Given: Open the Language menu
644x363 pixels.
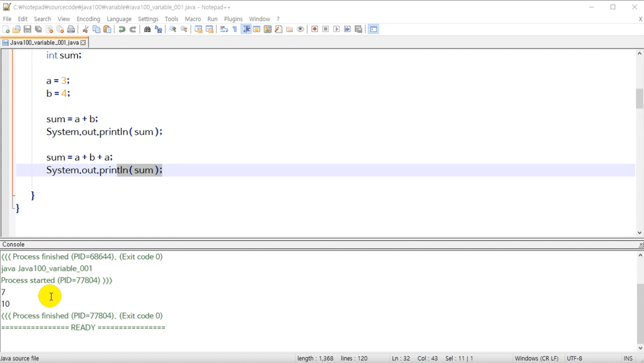Looking at the screenshot, I should click(119, 19).
